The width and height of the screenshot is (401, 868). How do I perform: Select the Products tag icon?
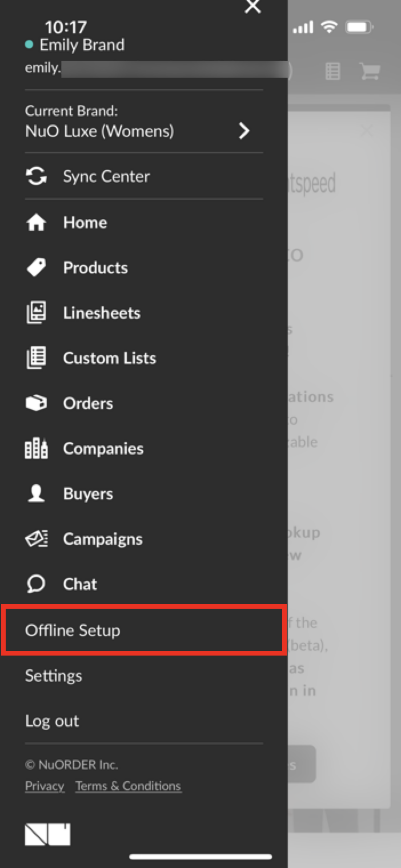[37, 267]
